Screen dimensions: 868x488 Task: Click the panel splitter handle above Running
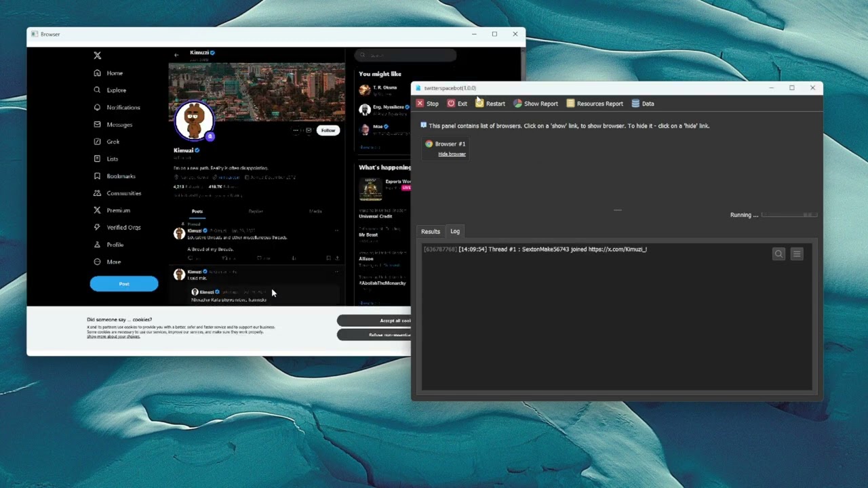[617, 210]
